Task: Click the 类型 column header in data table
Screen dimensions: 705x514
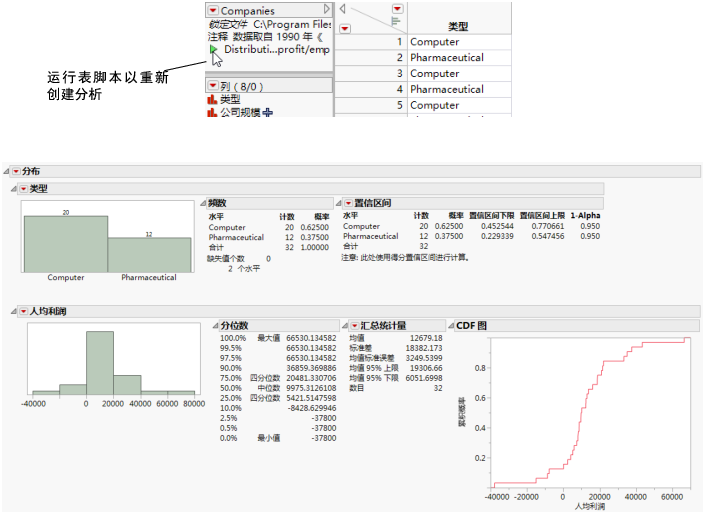Action: click(x=459, y=26)
